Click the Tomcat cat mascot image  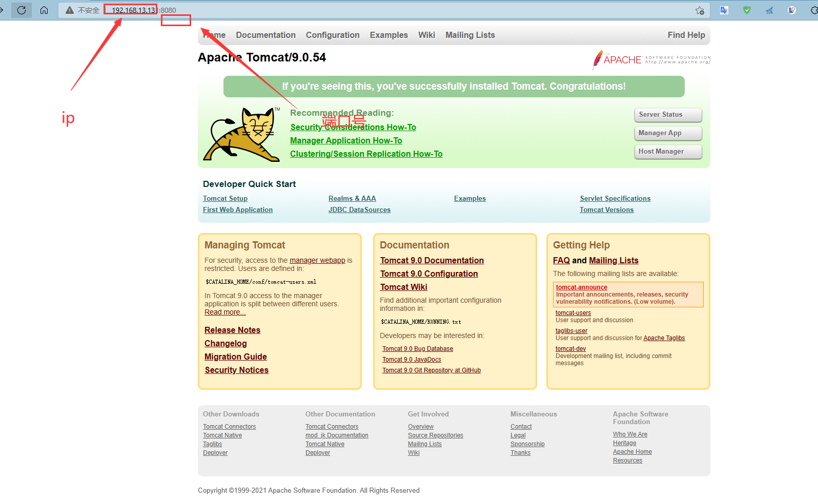point(242,134)
